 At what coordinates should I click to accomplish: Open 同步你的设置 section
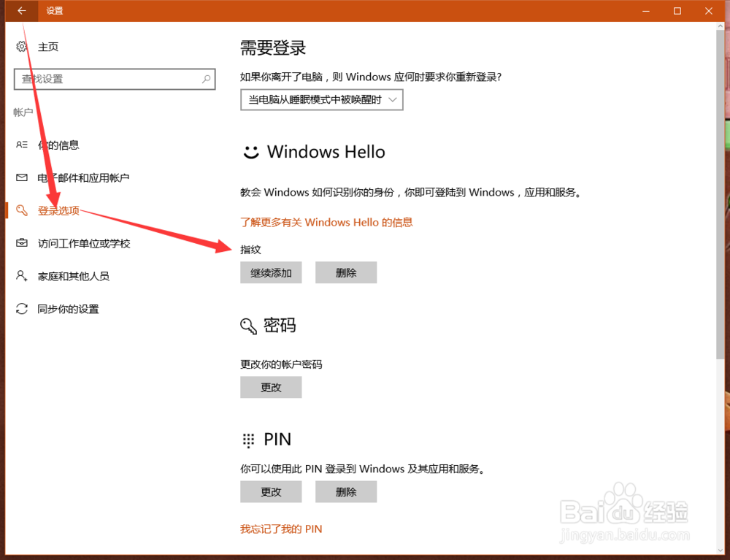point(69,309)
